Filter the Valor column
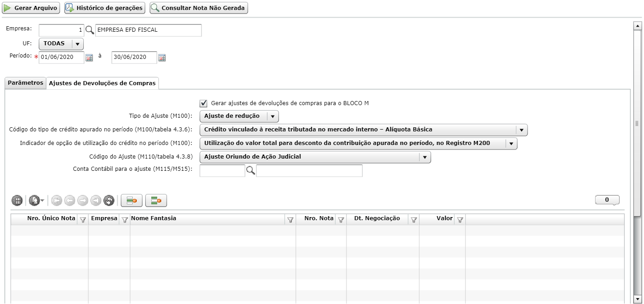The width and height of the screenshot is (644, 304). 460,219
